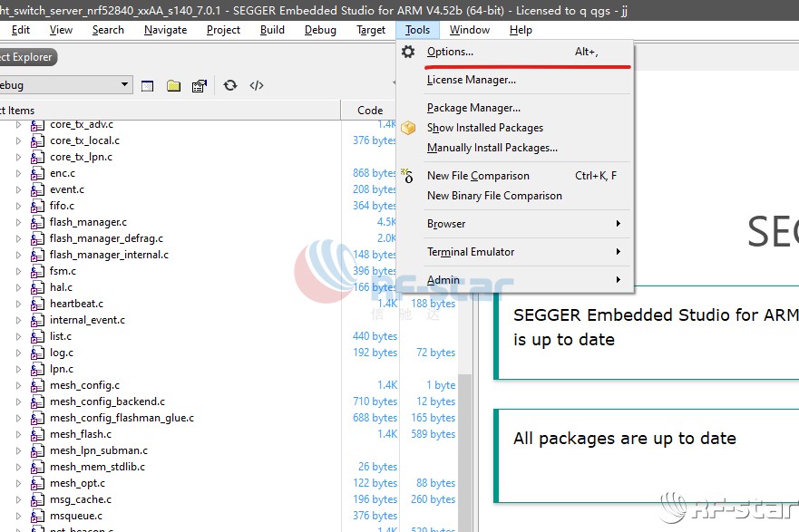Click the gear icon next to Options
This screenshot has height=532, width=799.
pos(408,52)
